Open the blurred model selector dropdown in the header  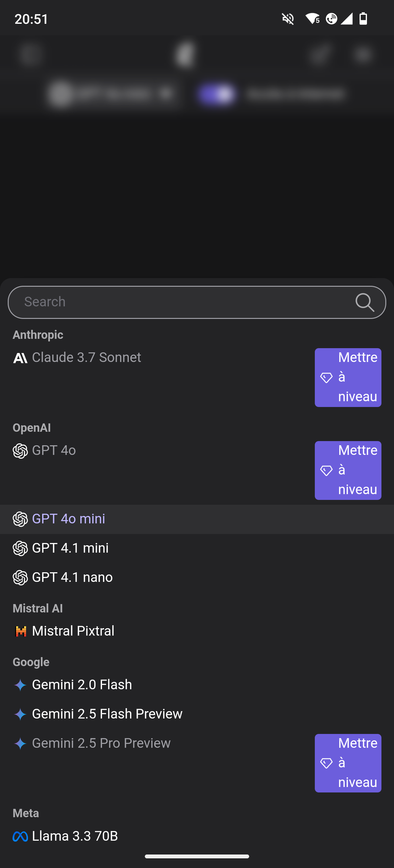click(x=111, y=94)
